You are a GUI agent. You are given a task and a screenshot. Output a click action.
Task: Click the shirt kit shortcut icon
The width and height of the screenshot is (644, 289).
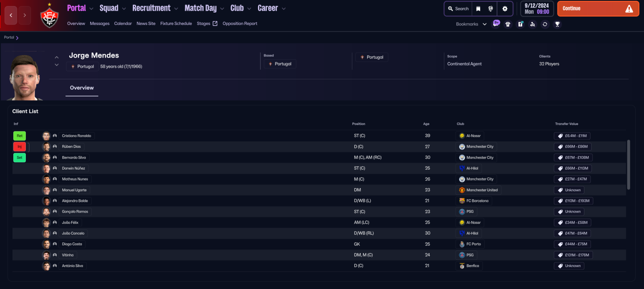click(508, 24)
